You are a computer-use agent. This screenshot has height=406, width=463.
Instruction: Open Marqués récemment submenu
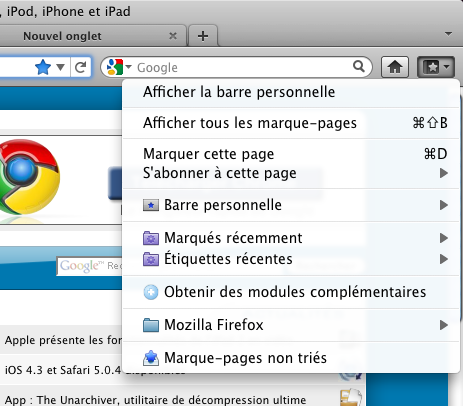pyautogui.click(x=291, y=238)
